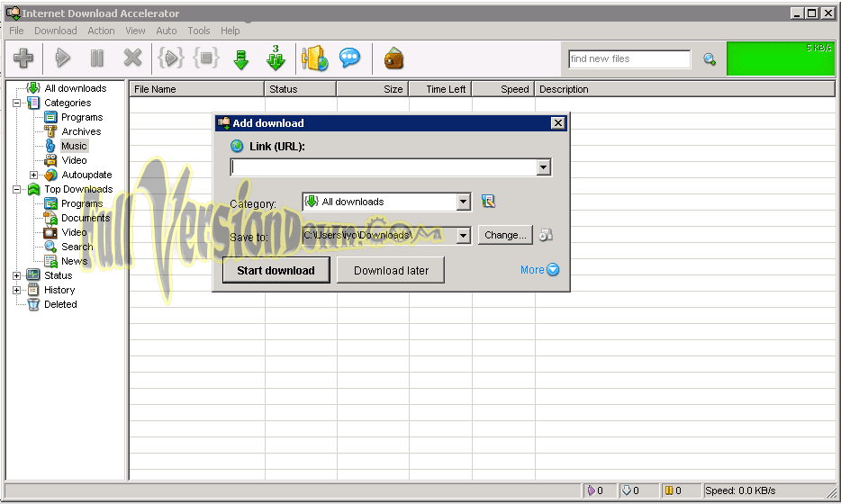841x504 pixels.
Task: Click the category edit icon beside Category dropdown
Action: 488,202
